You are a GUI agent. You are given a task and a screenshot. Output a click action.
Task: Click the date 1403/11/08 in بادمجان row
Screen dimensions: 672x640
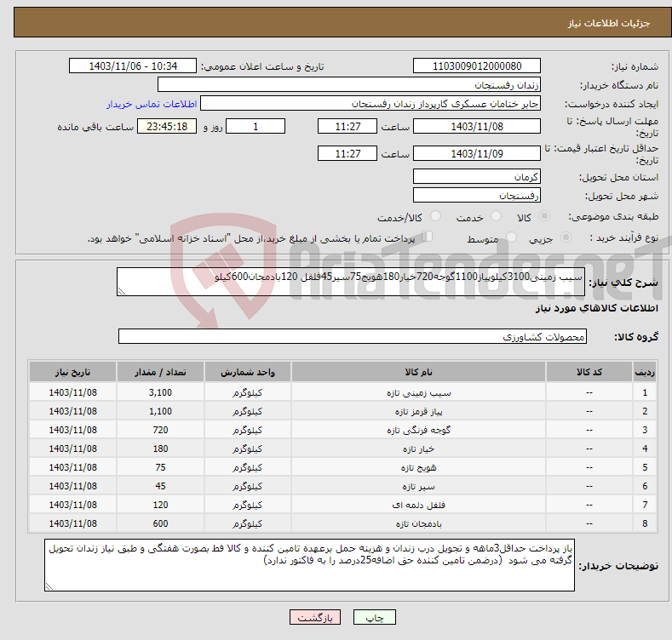point(73,523)
